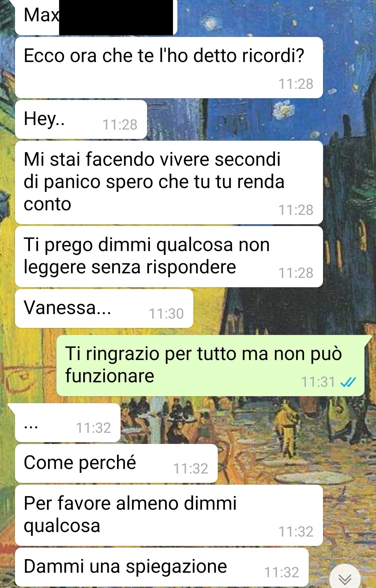Select the 'Ecco ora che te l'ho detto ricordi?' message
The image size is (376, 588).
pos(169,68)
